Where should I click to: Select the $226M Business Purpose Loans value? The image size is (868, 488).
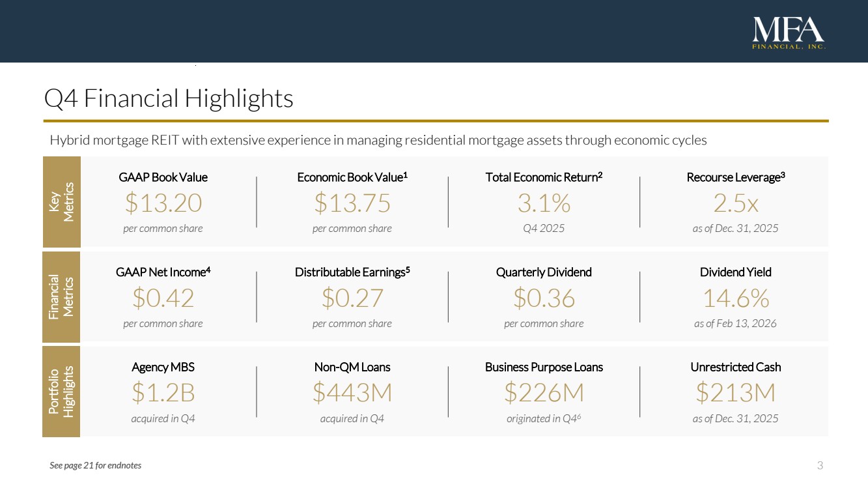[544, 394]
